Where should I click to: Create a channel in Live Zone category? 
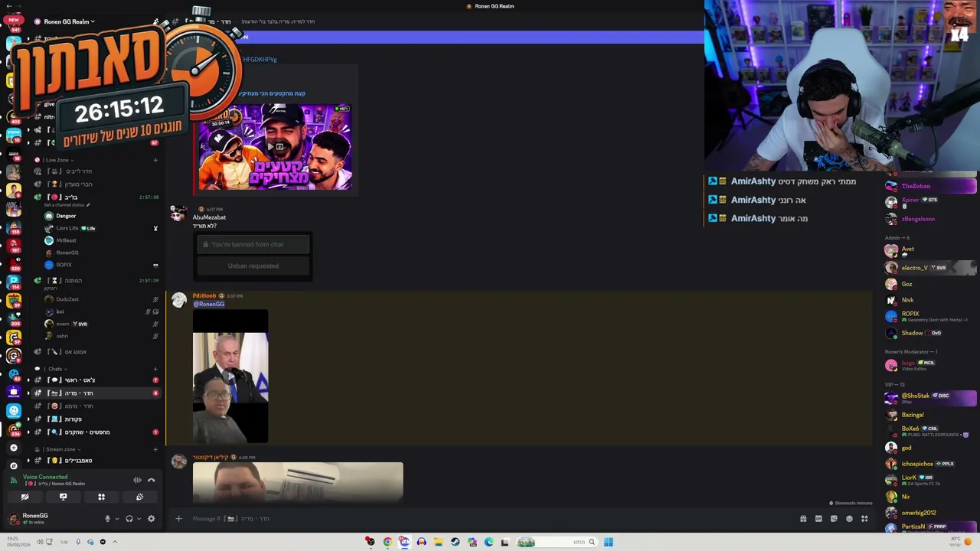pos(155,160)
